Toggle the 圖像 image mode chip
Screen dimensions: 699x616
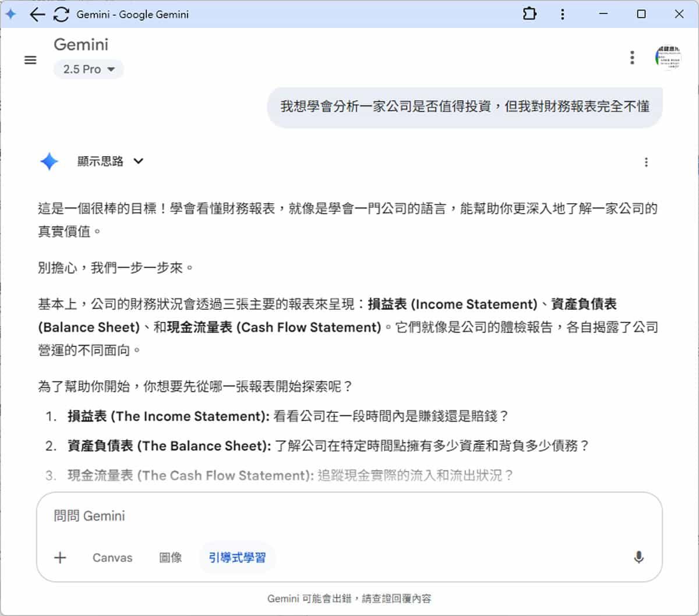(171, 558)
